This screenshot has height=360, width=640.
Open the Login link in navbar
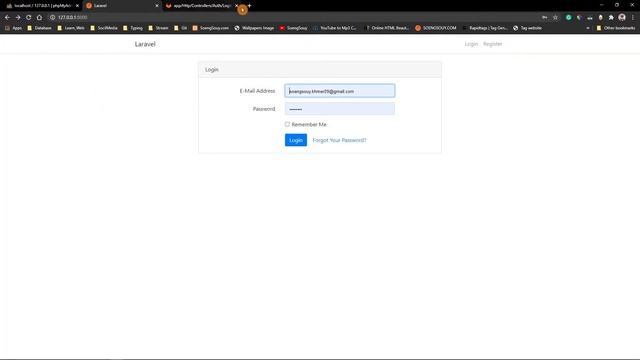(471, 44)
